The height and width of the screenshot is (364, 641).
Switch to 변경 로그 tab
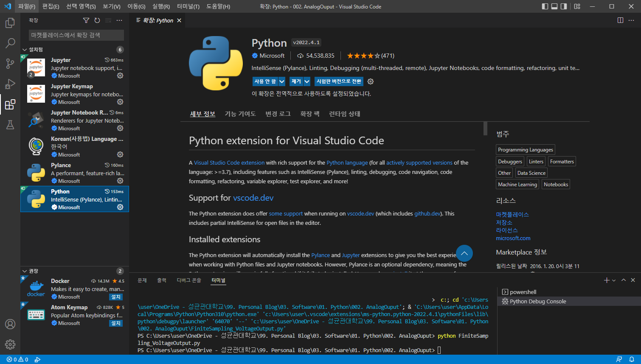coord(278,114)
